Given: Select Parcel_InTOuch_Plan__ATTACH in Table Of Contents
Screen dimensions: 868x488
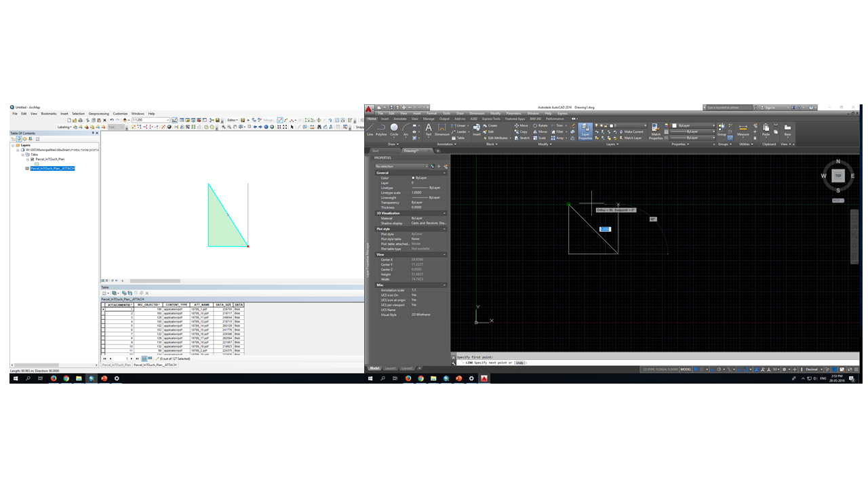Looking at the screenshot, I should pos(52,168).
